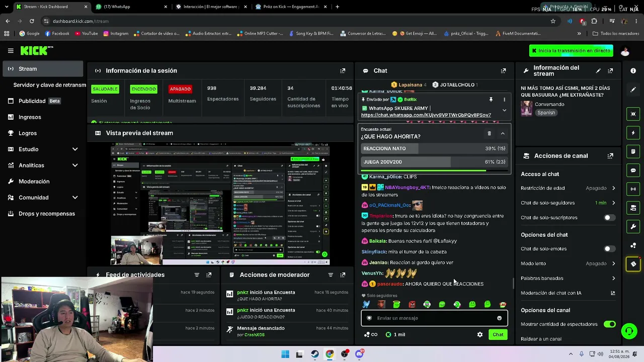Open Restricción de edad options
This screenshot has height=362, width=644.
click(568, 188)
